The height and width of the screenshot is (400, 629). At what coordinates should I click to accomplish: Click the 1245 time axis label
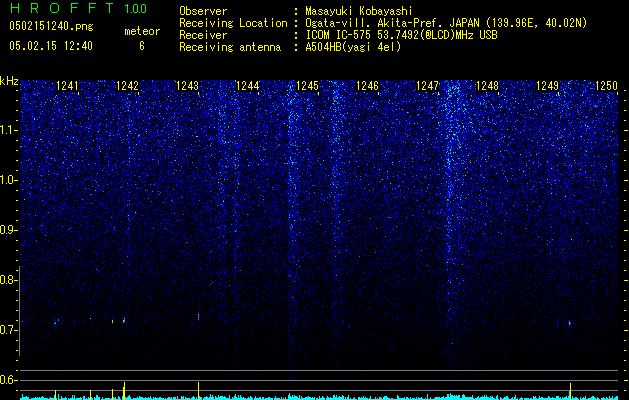coord(307,85)
